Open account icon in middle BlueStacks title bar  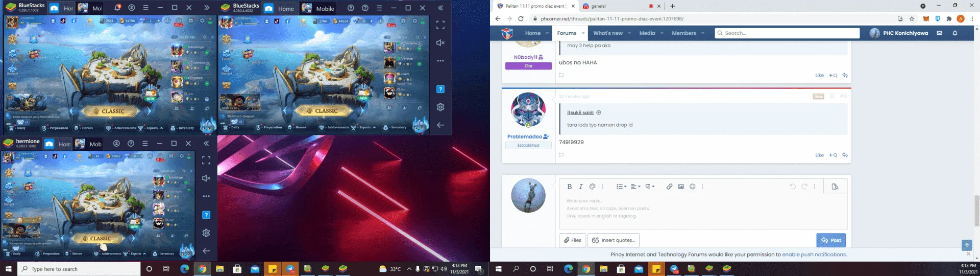point(351,8)
